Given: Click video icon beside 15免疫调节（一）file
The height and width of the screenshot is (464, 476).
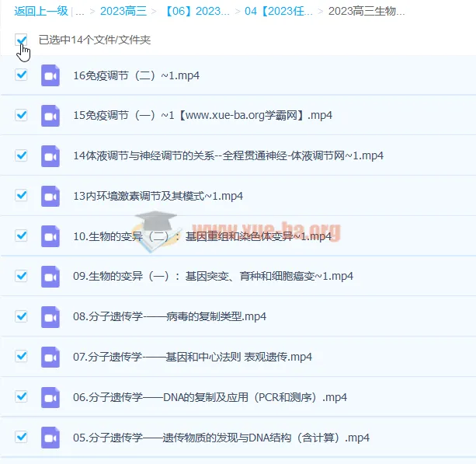Looking at the screenshot, I should coord(50,115).
